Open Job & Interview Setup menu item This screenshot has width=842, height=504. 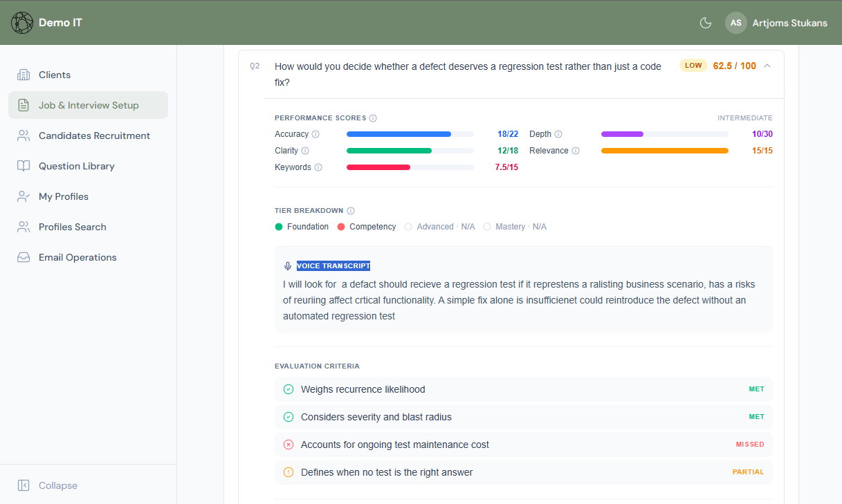(89, 105)
